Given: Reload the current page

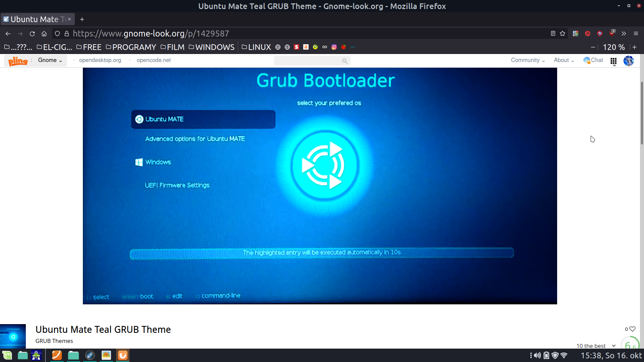Looking at the screenshot, I should [32, 34].
